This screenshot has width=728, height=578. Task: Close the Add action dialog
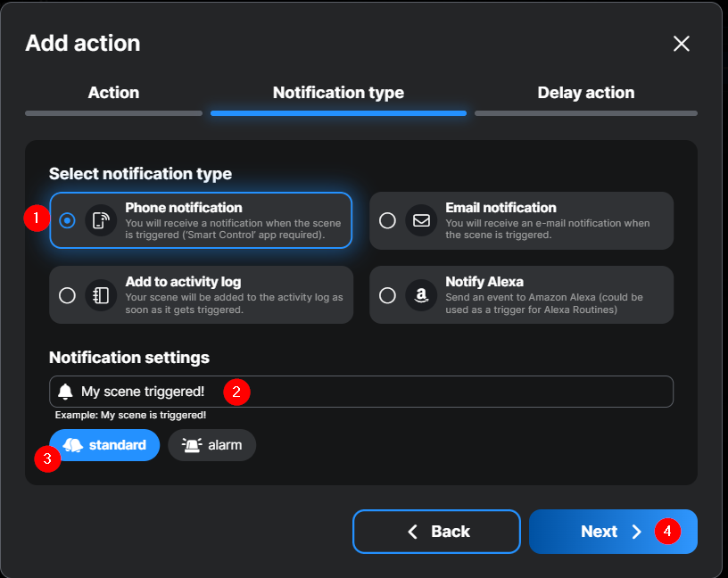point(682,44)
